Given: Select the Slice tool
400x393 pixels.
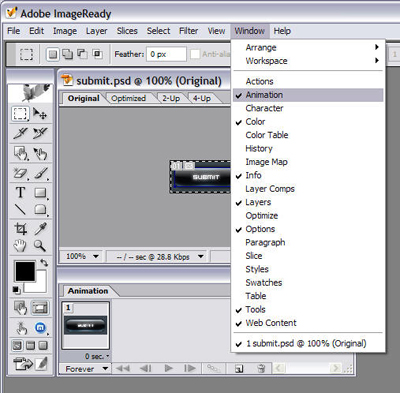Looking at the screenshot, I should [x=20, y=133].
